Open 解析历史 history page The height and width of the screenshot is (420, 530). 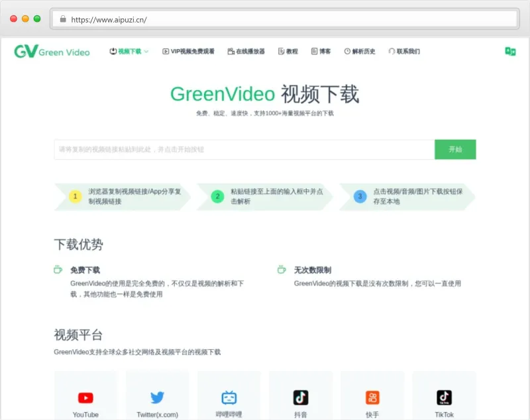360,52
